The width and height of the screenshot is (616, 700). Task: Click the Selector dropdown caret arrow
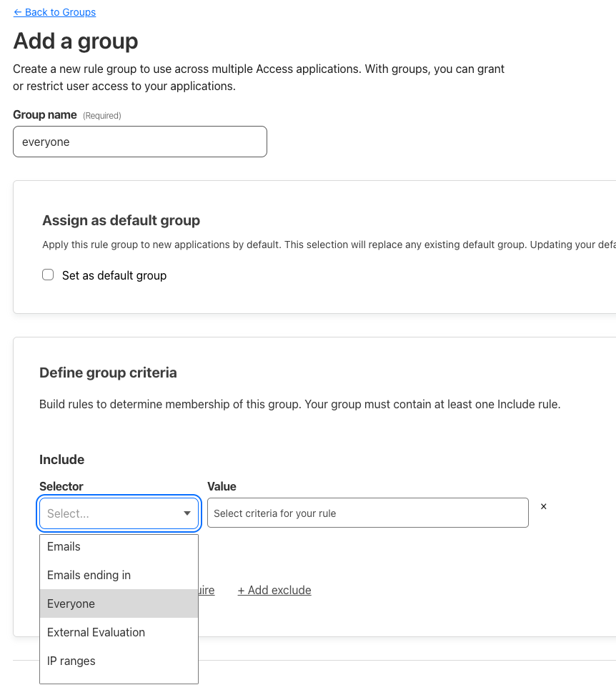click(187, 513)
